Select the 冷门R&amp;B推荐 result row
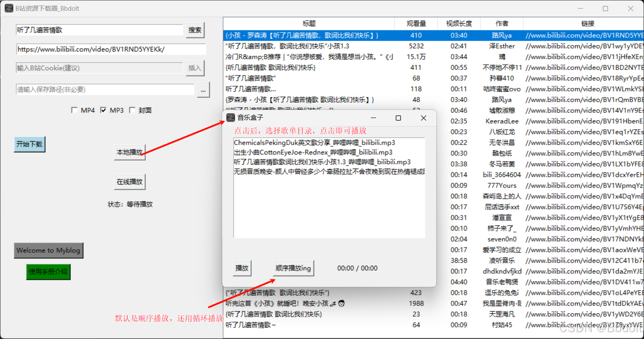644x339 pixels. click(434, 57)
